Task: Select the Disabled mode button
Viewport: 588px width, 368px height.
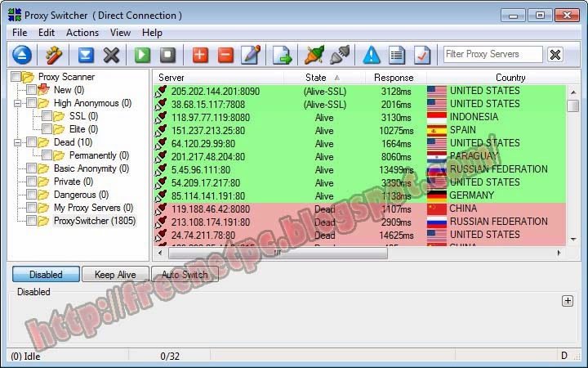Action: click(x=46, y=274)
